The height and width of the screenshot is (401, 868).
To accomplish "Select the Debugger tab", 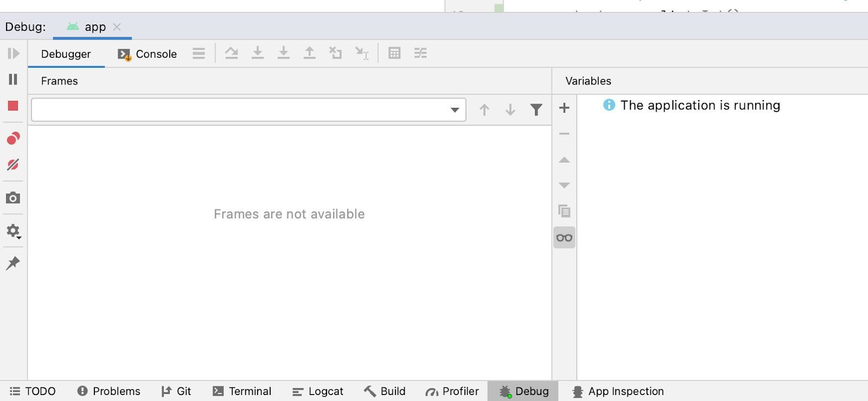I will [66, 54].
